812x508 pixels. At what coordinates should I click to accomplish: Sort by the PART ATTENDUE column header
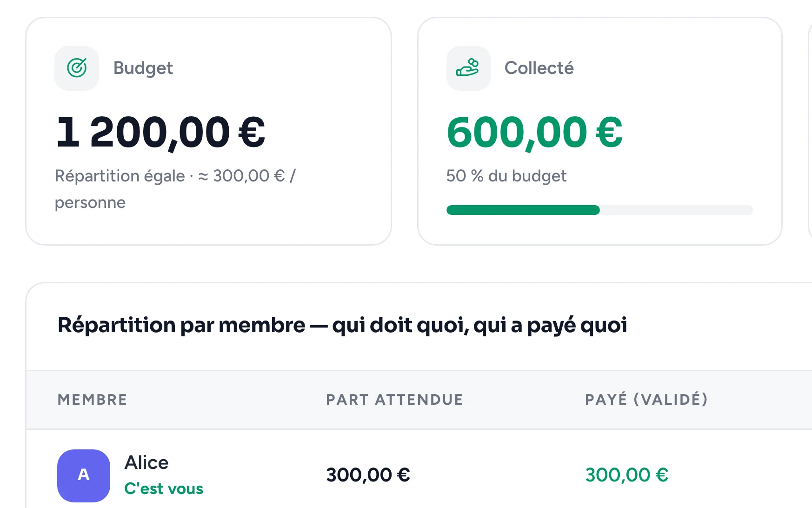[394, 400]
